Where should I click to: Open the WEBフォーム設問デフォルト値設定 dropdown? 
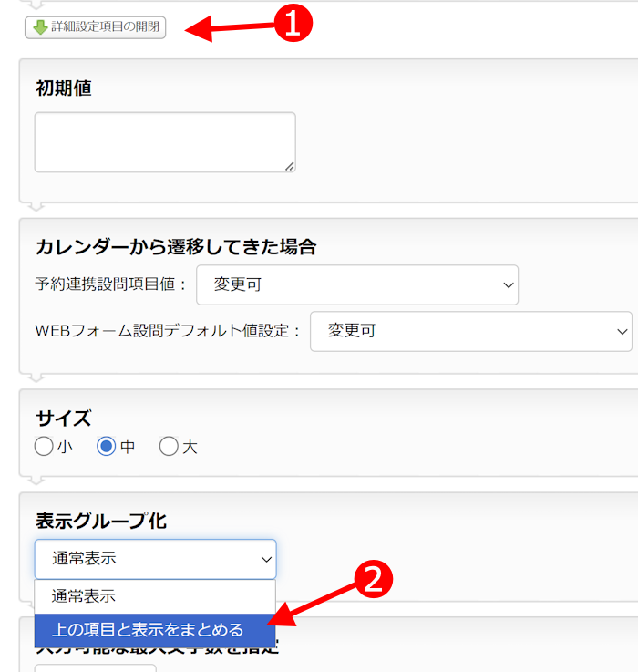coord(470,330)
